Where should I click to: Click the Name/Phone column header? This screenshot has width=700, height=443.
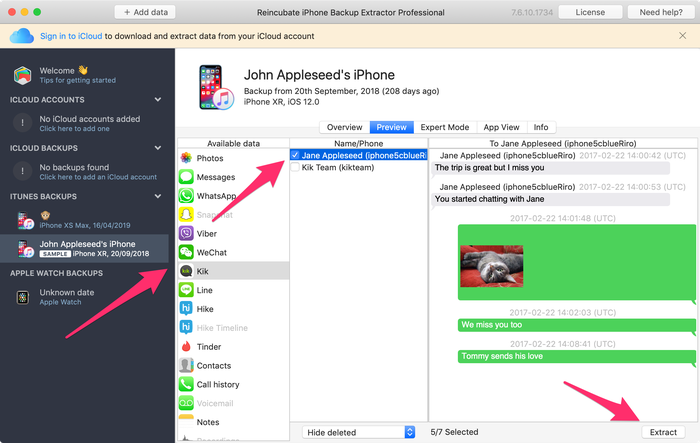point(358,143)
